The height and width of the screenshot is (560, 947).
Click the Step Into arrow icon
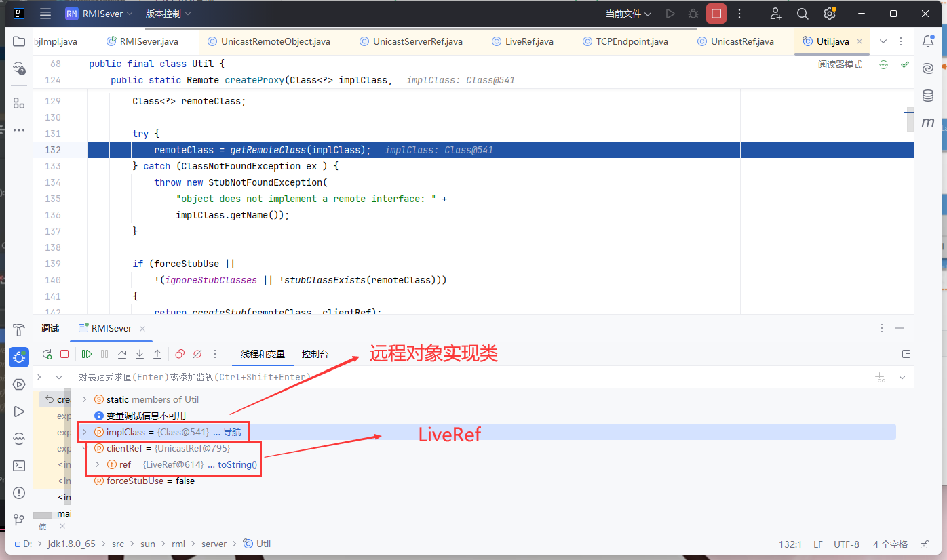click(x=140, y=354)
